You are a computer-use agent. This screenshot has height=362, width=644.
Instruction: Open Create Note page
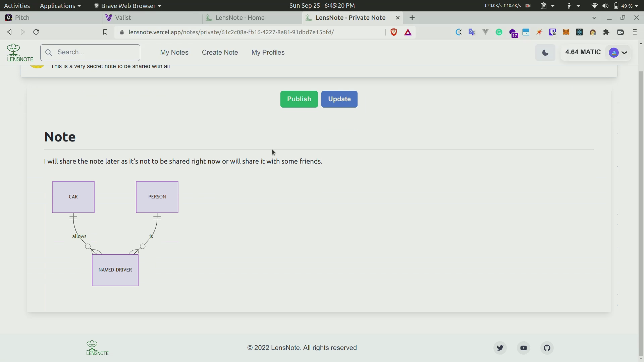[220, 53]
